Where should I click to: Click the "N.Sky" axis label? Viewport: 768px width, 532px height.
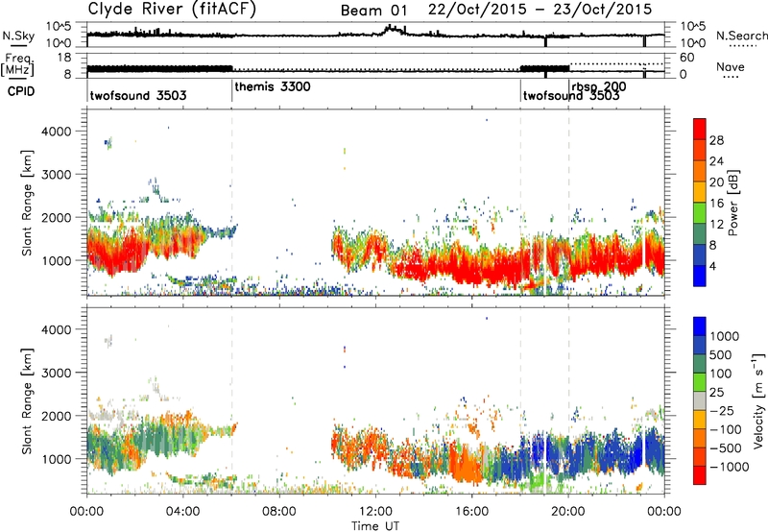[18, 36]
